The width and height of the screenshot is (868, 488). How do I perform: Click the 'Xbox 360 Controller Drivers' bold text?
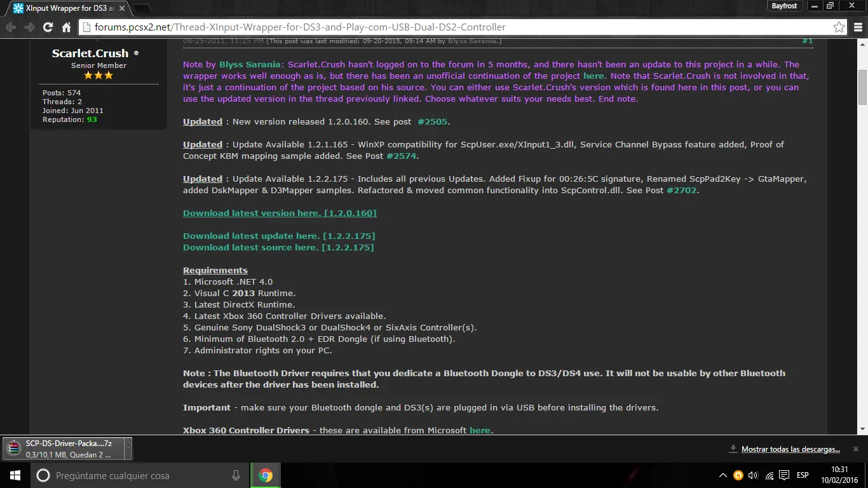246,430
